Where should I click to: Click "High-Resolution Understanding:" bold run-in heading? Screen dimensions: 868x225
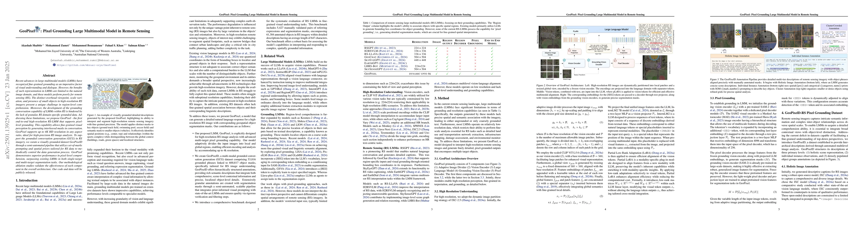pyautogui.click(x=383, y=92)
